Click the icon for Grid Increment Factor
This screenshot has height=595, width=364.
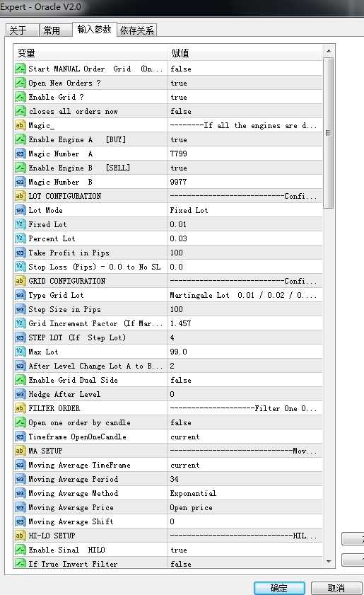pos(20,324)
